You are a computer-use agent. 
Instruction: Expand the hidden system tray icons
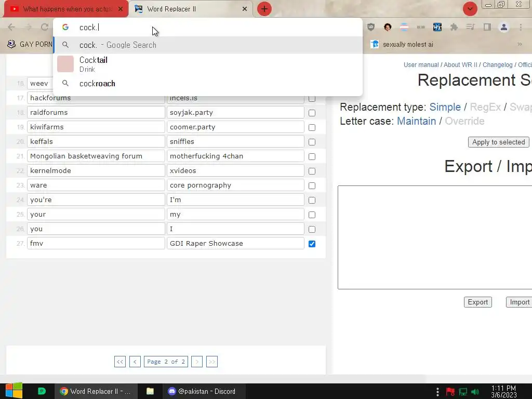click(437, 392)
